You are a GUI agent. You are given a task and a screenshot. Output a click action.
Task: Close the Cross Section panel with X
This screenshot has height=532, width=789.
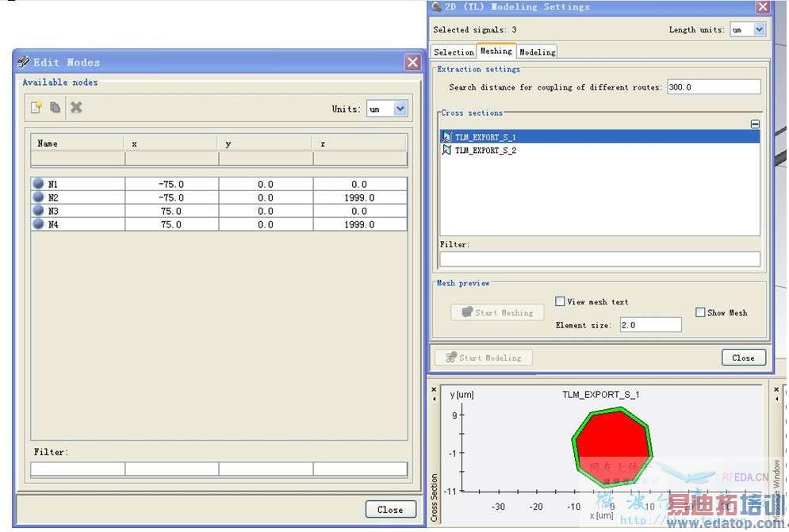pyautogui.click(x=435, y=389)
